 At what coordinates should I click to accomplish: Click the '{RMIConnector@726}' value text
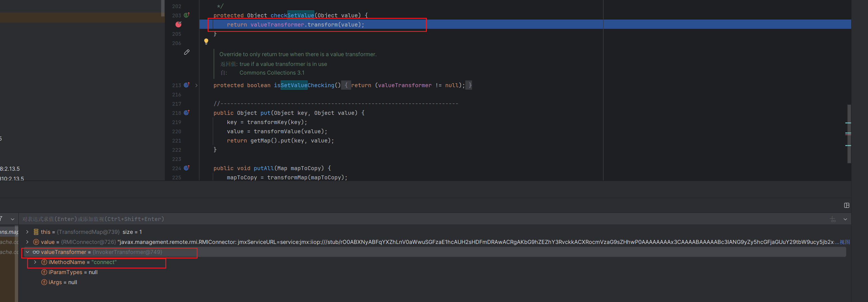[88, 242]
